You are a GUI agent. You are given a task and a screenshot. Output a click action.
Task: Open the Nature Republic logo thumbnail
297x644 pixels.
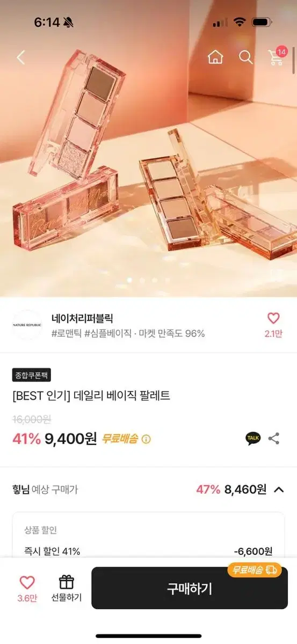pos(27,325)
